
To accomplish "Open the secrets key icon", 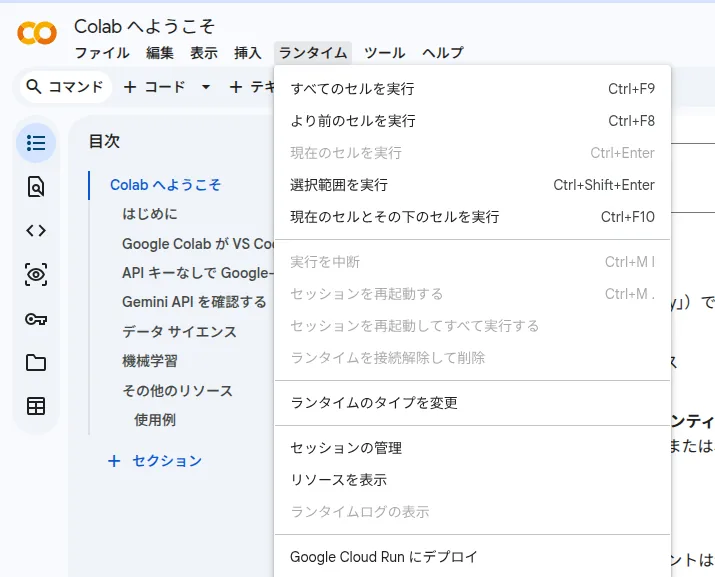I will (x=36, y=318).
